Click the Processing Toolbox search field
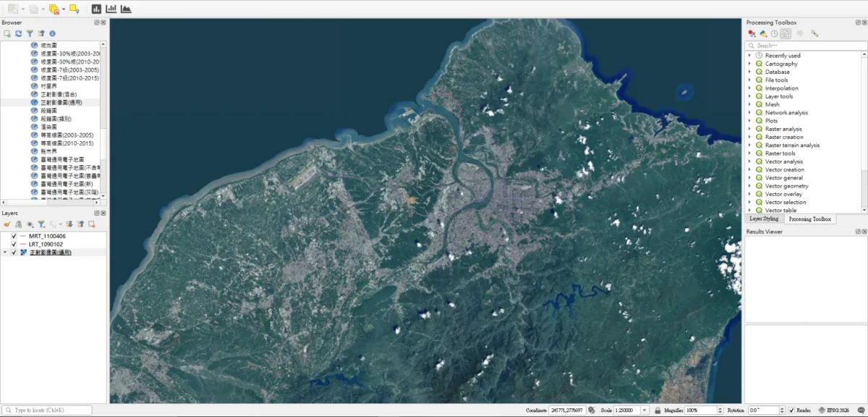The width and height of the screenshot is (868, 417). (804, 45)
